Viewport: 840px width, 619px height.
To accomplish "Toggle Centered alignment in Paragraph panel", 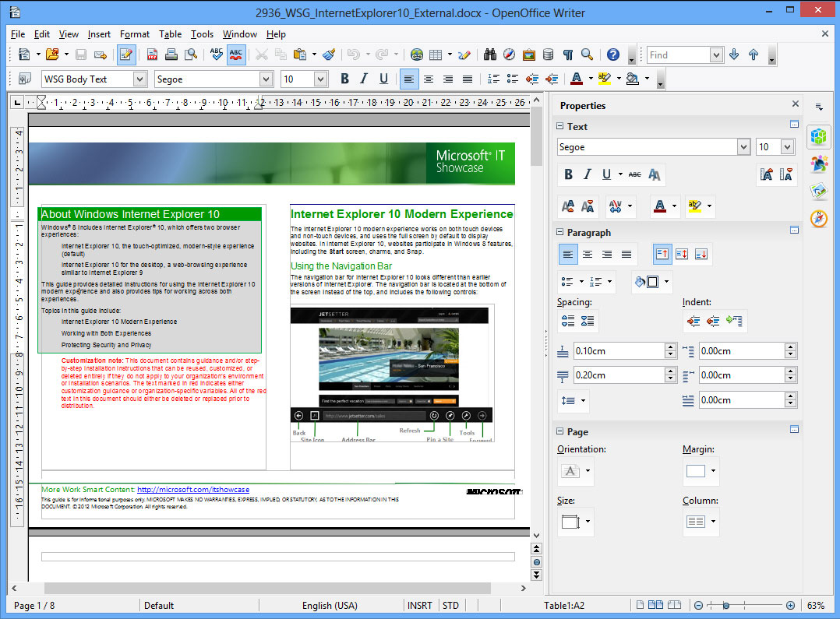I will (588, 255).
